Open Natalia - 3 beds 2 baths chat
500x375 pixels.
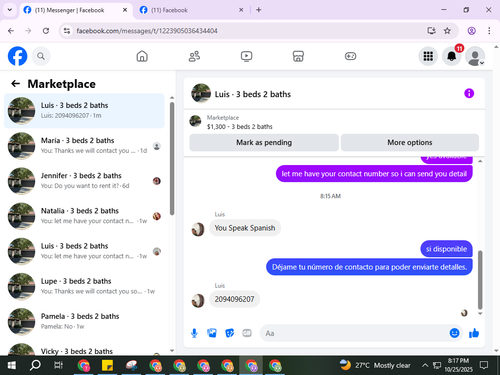tap(84, 216)
